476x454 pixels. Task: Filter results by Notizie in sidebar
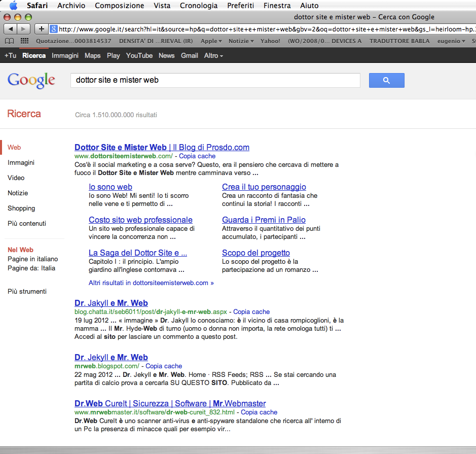(18, 193)
